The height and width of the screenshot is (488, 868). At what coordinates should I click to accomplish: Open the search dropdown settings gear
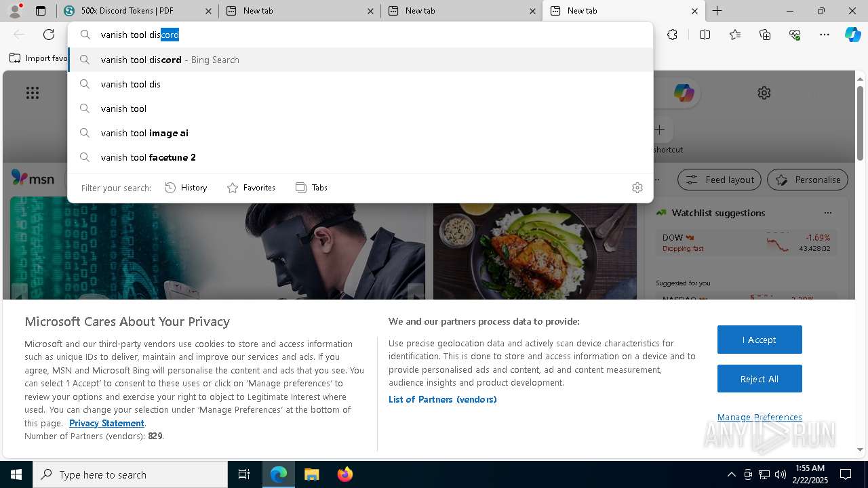[637, 188]
